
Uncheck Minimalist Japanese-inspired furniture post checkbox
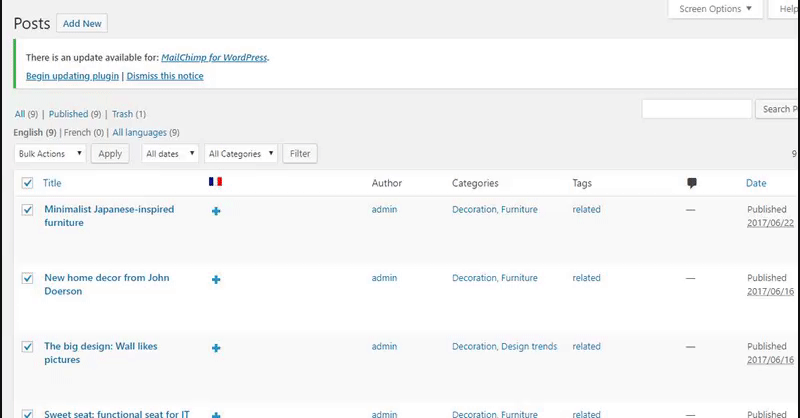click(x=28, y=210)
